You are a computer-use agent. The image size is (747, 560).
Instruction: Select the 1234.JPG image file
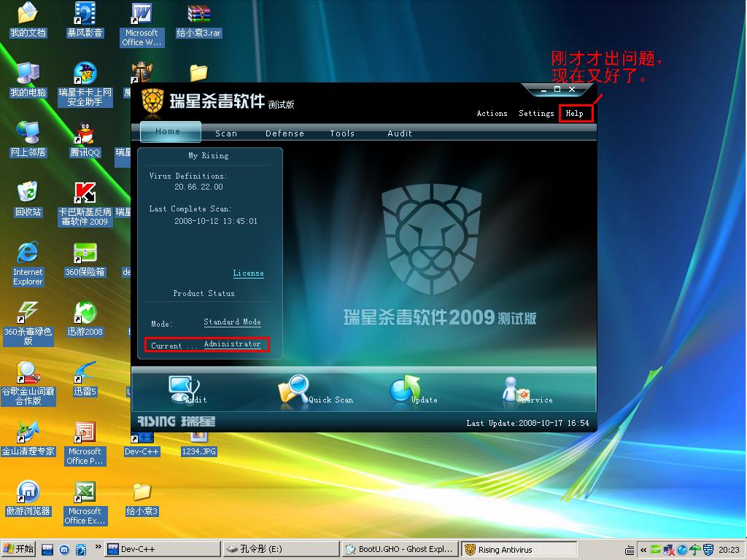pyautogui.click(x=198, y=444)
